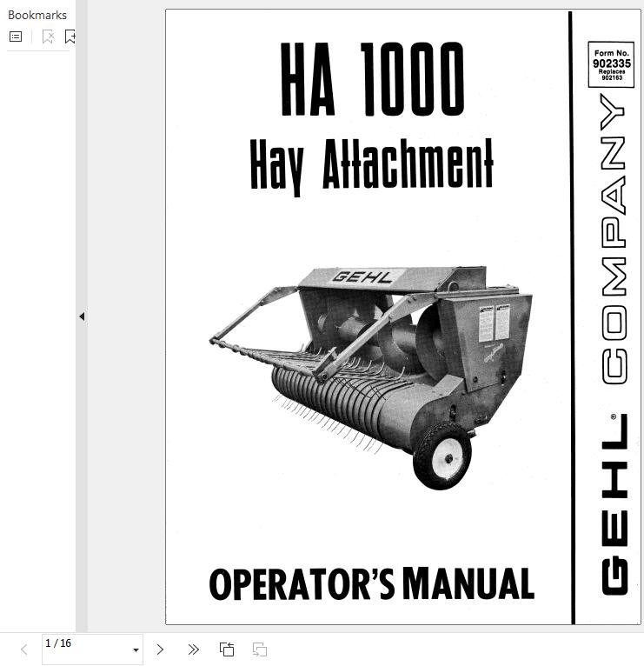Click the HA 1000 title text
Image resolution: width=644 pixels, height=666 pixels.
[x=372, y=79]
